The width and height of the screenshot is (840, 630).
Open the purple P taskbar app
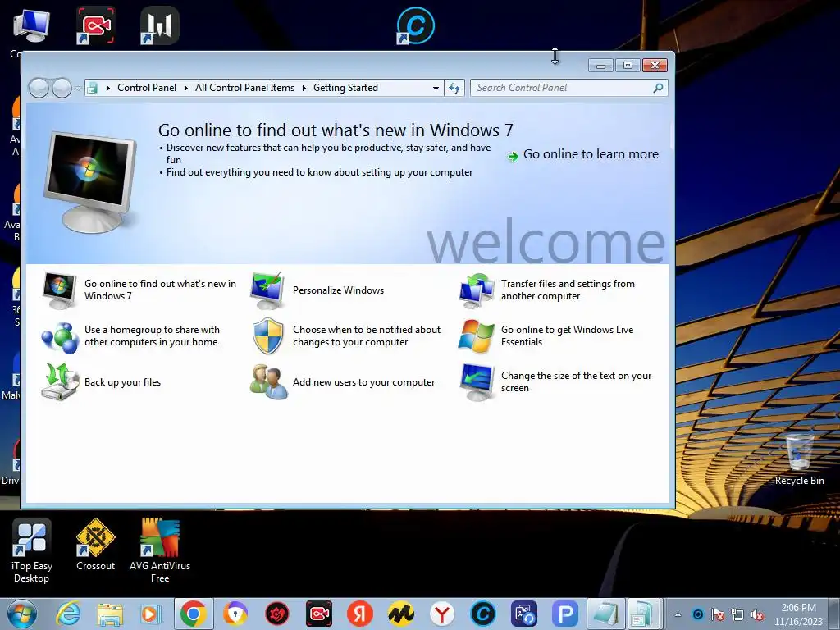coord(565,614)
